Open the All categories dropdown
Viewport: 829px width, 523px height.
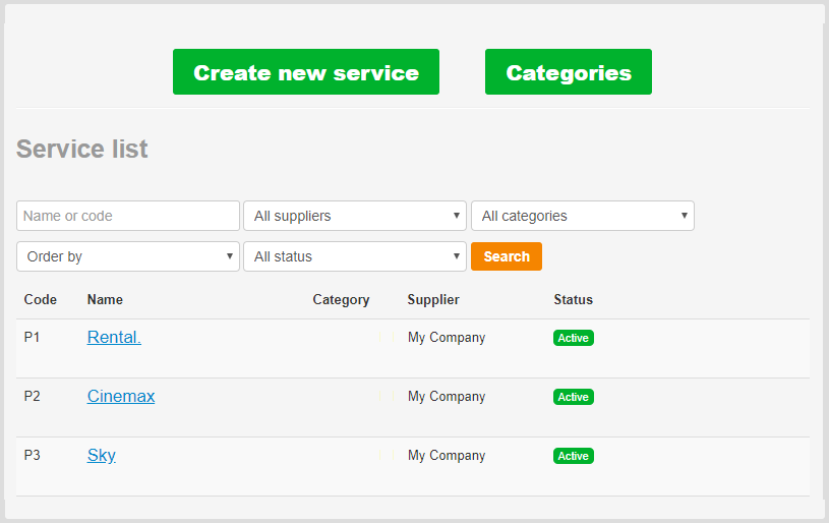click(583, 216)
